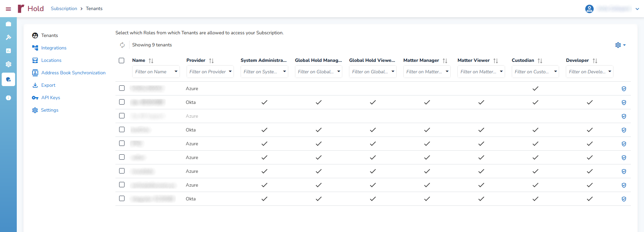Viewport: 644px width, 232px height.
Task: Click shield icon on first tenant row
Action: pos(624,89)
